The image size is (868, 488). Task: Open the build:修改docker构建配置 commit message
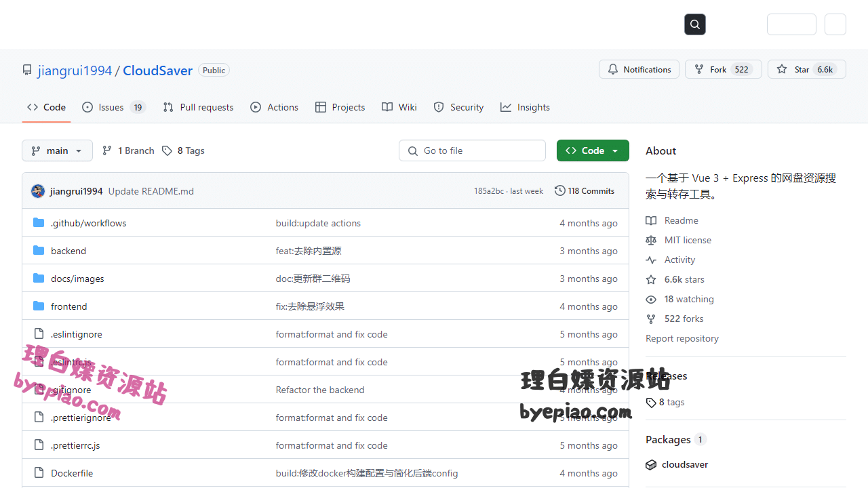click(x=367, y=473)
